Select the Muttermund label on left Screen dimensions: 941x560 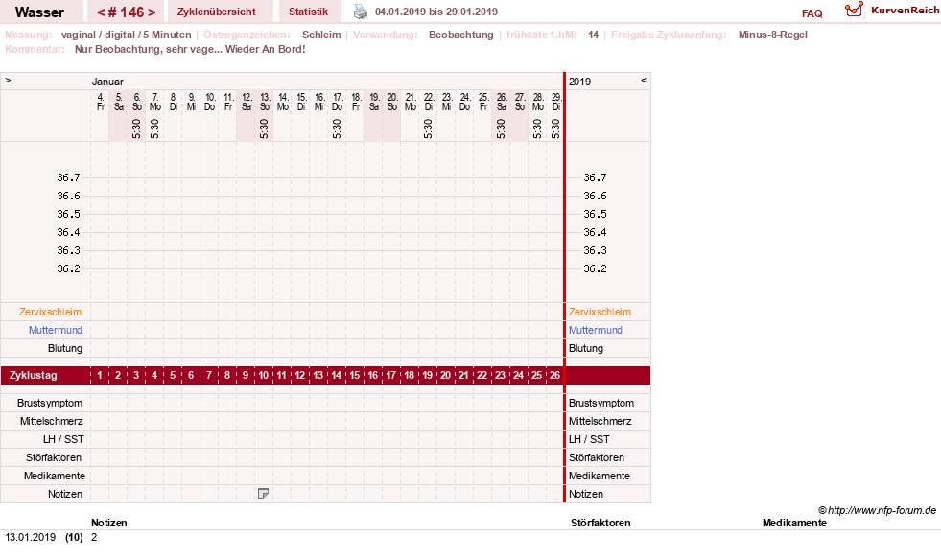pos(56,330)
